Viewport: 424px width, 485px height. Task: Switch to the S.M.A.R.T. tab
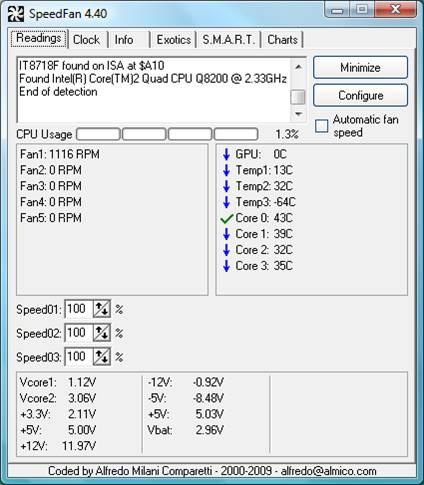[228, 40]
